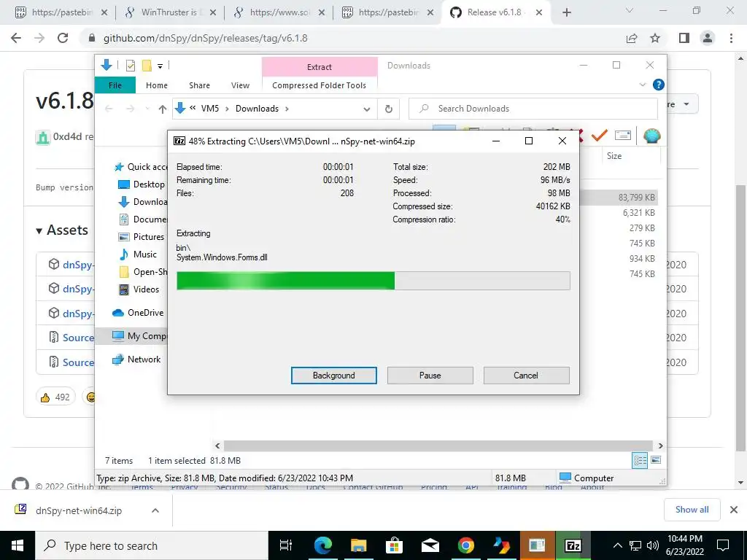Screen dimensions: 747x560
Task: Click the Search Downloads field
Action: 533,109
